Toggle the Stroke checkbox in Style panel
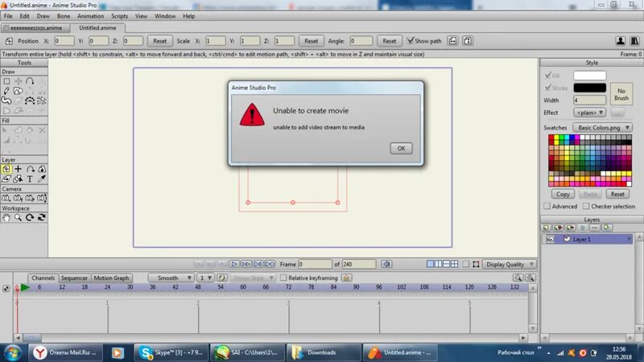Image resolution: width=644 pixels, height=362 pixels. 547,88
